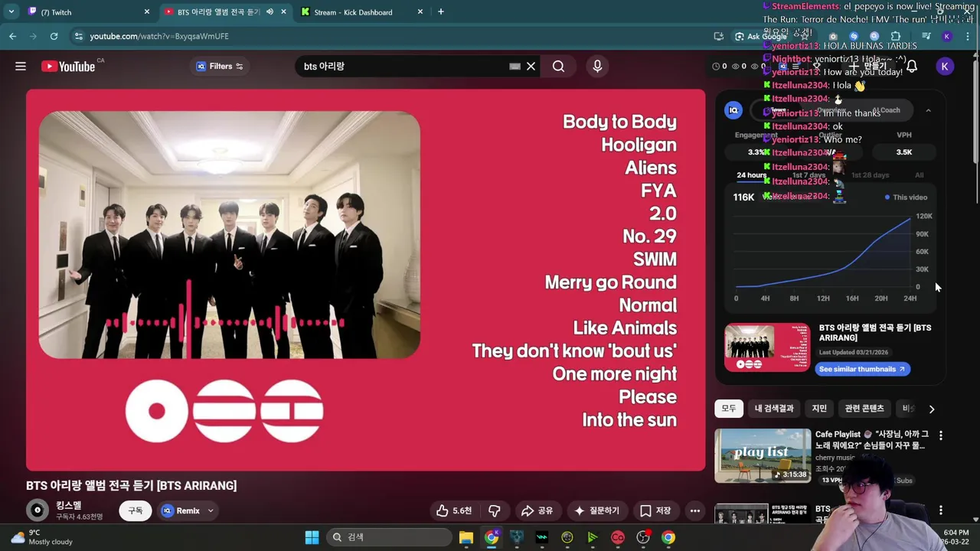Subscribe using the 구독 button
980x551 pixels.
pyautogui.click(x=136, y=510)
